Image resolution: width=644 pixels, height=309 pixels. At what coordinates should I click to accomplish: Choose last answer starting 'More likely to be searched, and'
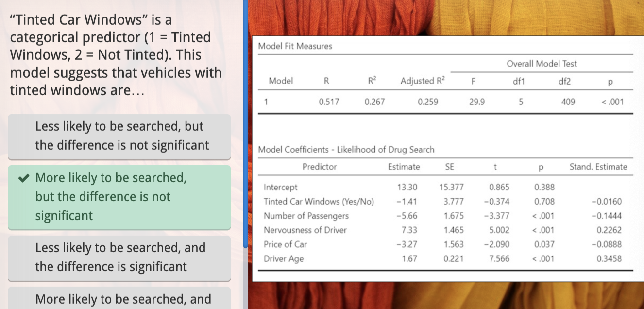click(119, 298)
